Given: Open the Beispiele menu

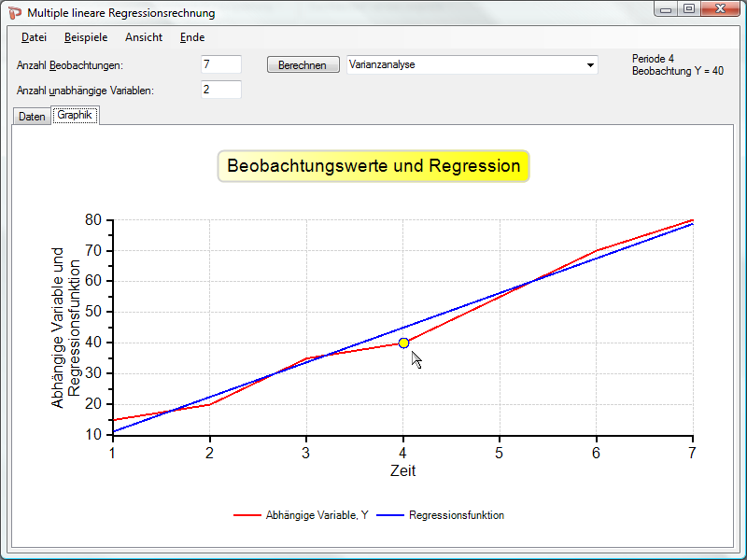Looking at the screenshot, I should click(x=86, y=37).
